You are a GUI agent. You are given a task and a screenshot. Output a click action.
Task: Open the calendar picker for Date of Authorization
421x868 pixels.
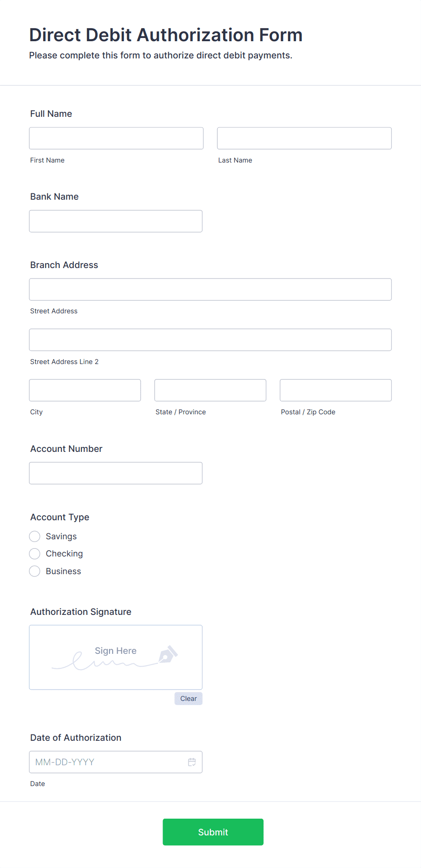191,762
